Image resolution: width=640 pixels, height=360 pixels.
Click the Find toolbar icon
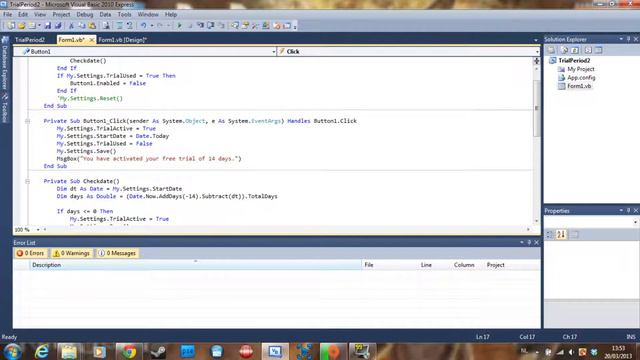tap(106, 26)
